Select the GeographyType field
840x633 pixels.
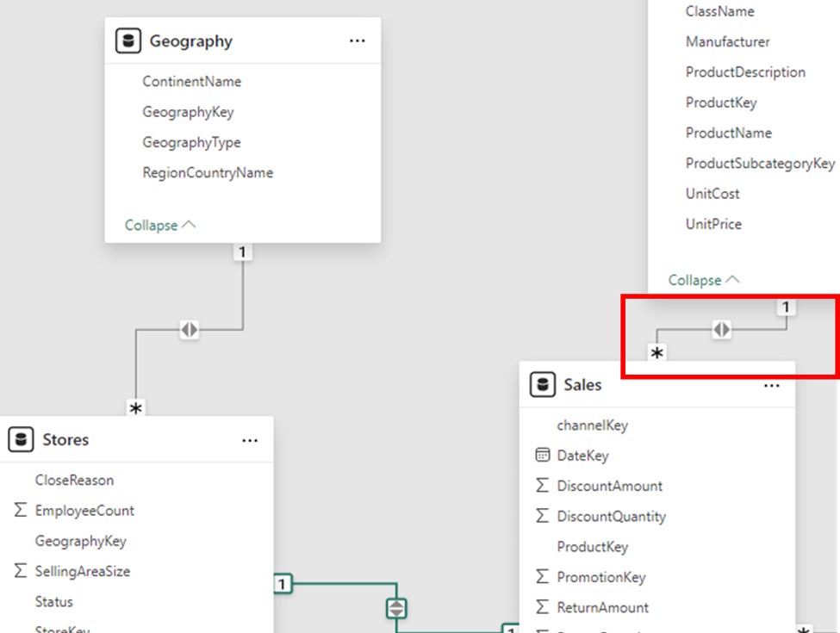click(192, 142)
